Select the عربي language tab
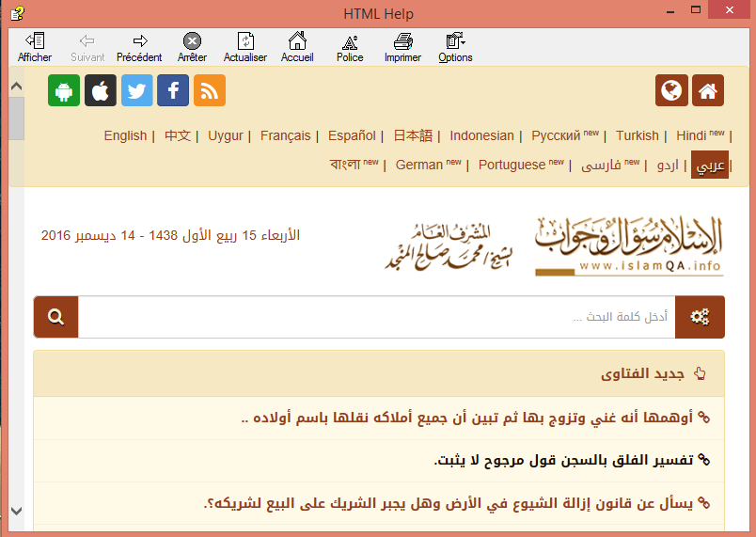 pyautogui.click(x=710, y=165)
